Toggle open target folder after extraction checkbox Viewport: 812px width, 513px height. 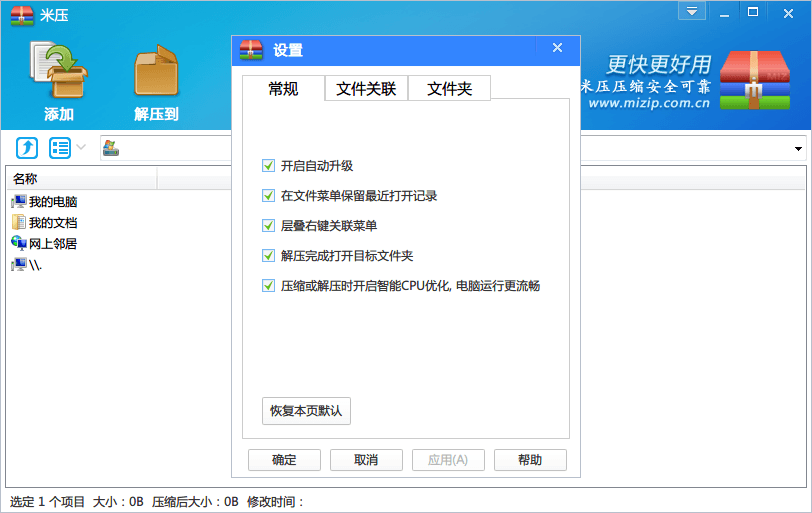click(268, 256)
